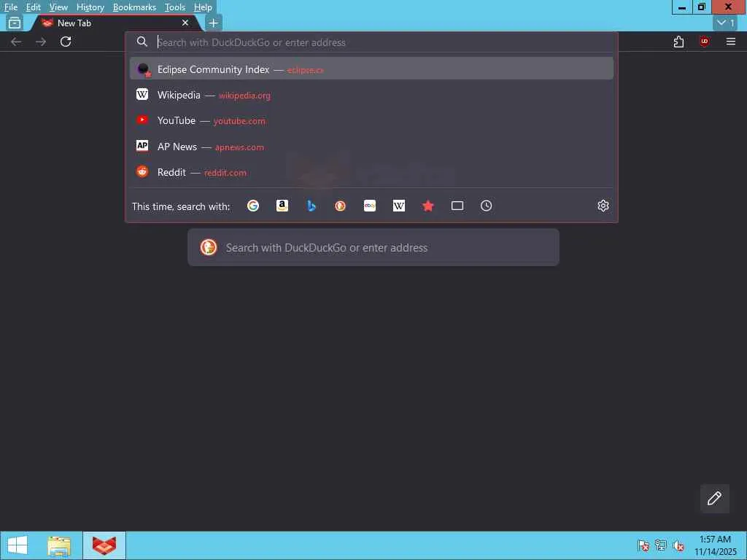Search this time with Bing icon
The image size is (747, 560).
311,206
